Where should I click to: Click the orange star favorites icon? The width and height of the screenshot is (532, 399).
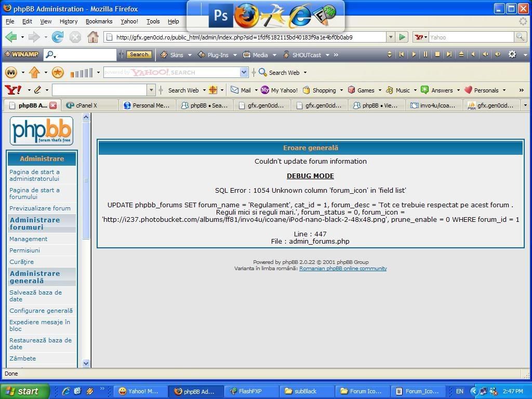point(58,72)
